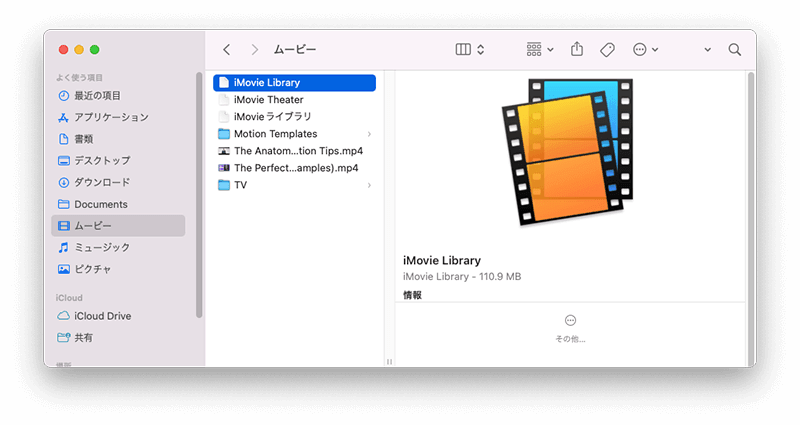Select The Perfect...amples).mp4 file
This screenshot has width=800, height=425.
294,168
